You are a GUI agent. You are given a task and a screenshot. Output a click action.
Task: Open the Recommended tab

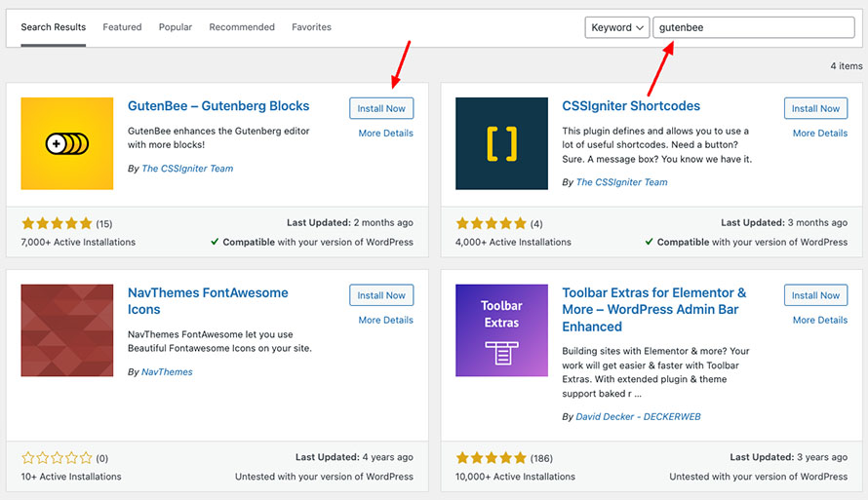click(x=242, y=27)
